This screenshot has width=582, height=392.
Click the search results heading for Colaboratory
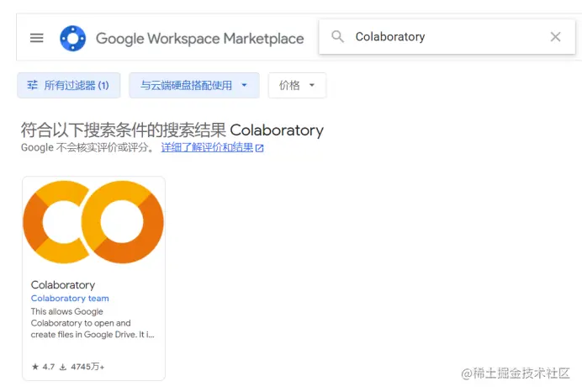(172, 130)
